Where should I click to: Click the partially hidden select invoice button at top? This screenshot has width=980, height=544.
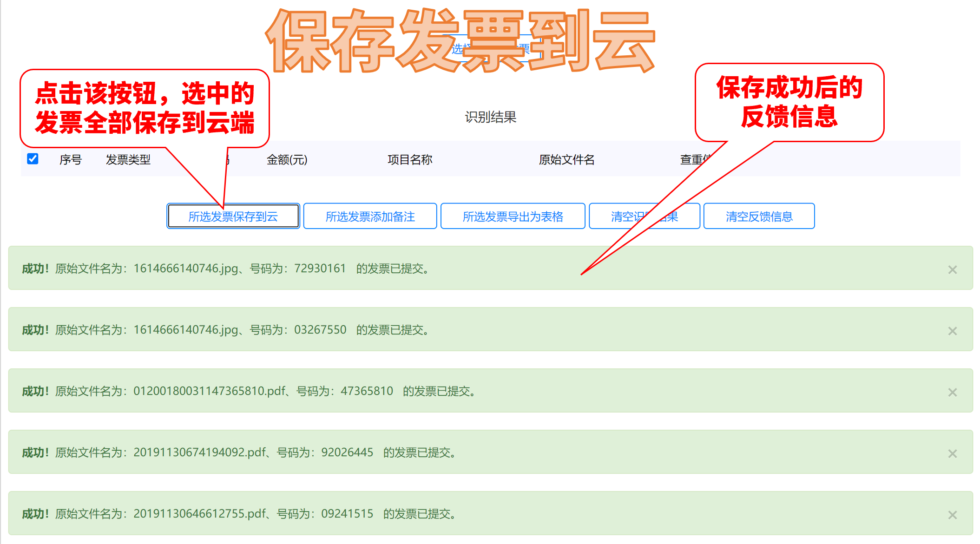pos(458,49)
